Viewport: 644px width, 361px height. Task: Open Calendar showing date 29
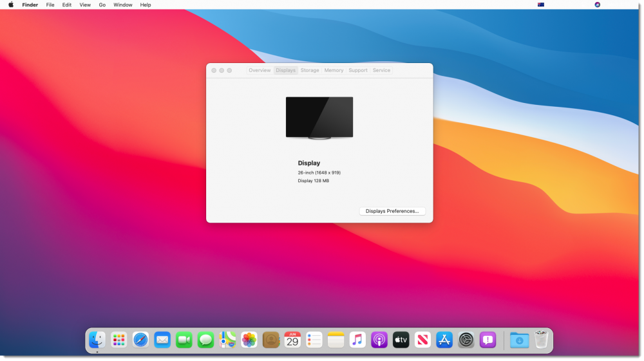click(292, 340)
